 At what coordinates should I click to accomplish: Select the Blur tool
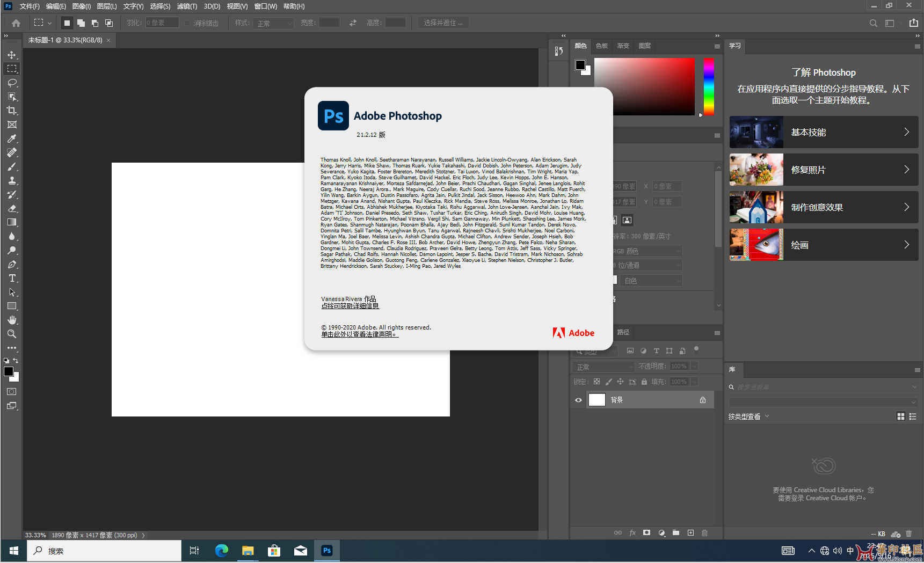click(x=12, y=236)
